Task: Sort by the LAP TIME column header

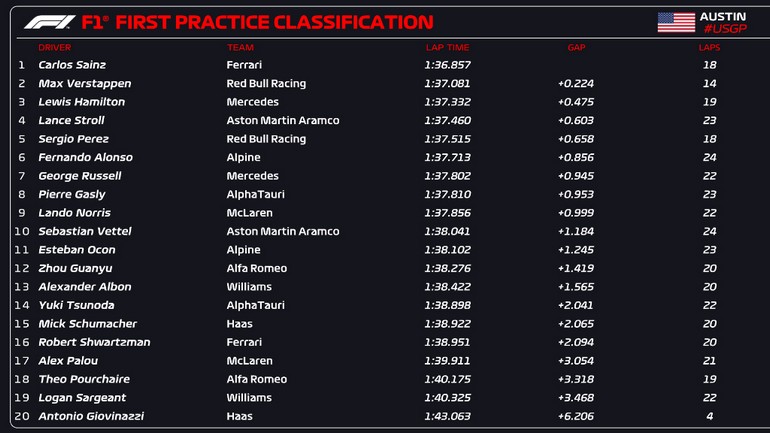Action: 447,47
